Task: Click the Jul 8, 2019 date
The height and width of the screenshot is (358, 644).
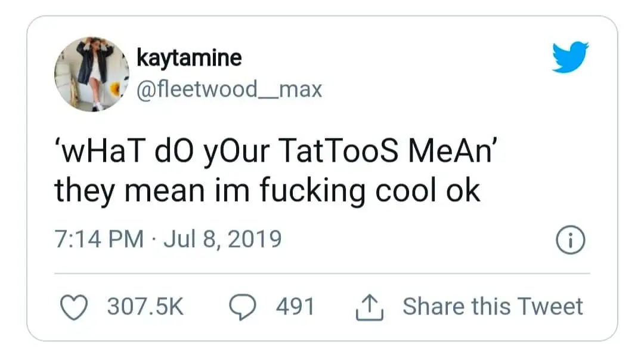Action: [x=222, y=239]
